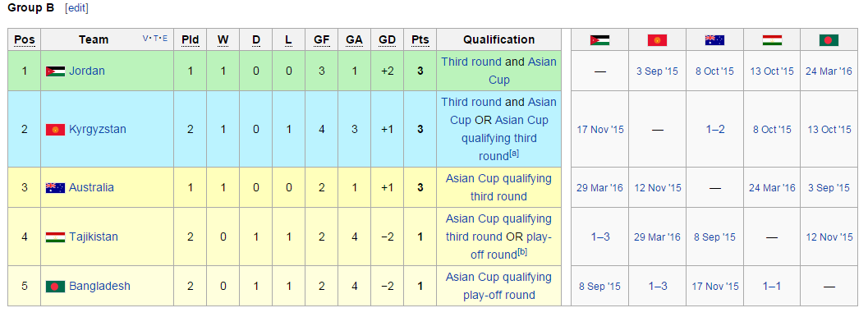
Task: Click Jordan flag in results matrix header
Action: tap(599, 40)
